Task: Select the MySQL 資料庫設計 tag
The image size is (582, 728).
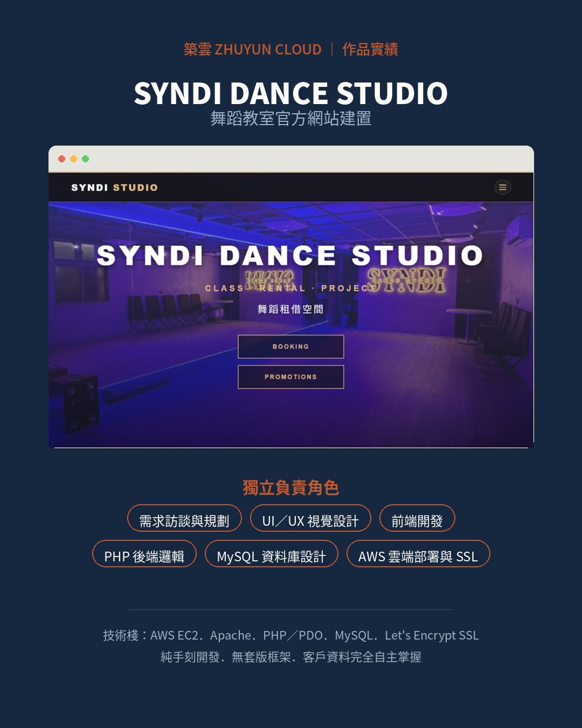Action: point(272,554)
